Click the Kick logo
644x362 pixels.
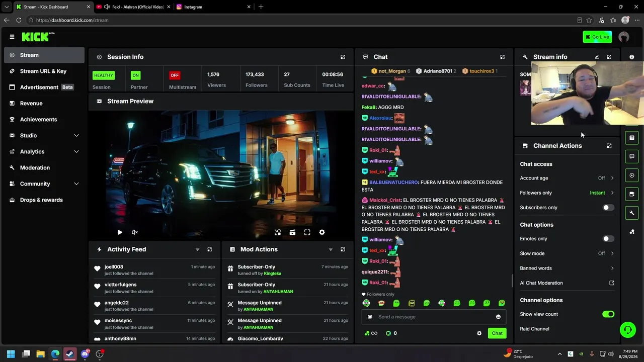coord(38,37)
